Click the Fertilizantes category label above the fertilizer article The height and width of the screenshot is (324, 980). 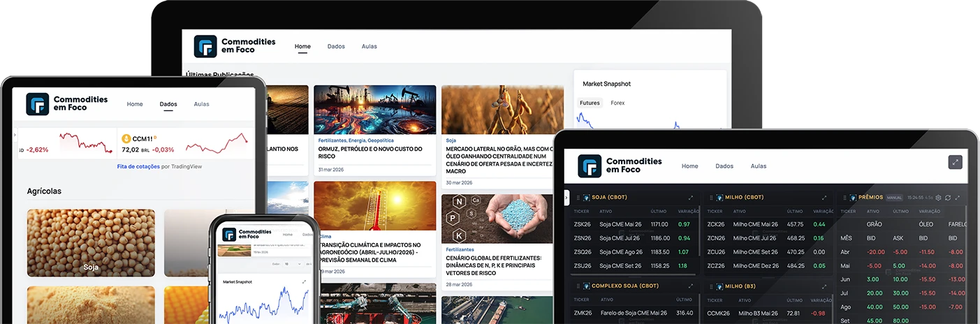pos(460,249)
